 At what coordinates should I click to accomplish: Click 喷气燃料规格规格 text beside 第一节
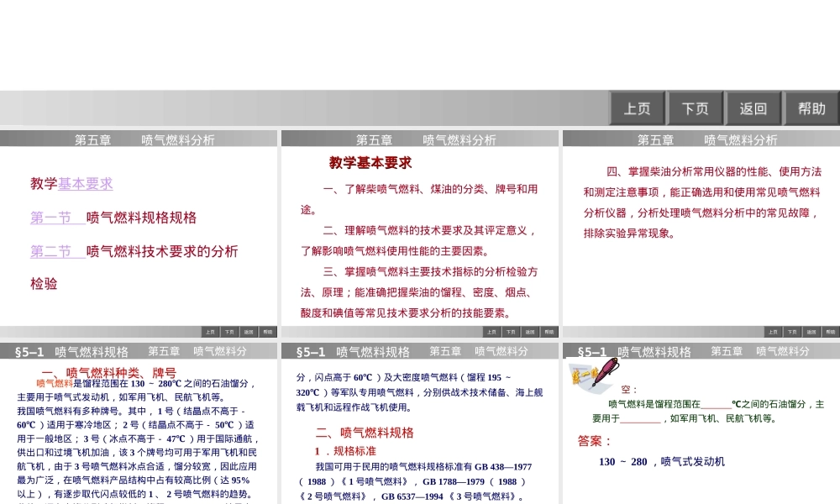(141, 218)
